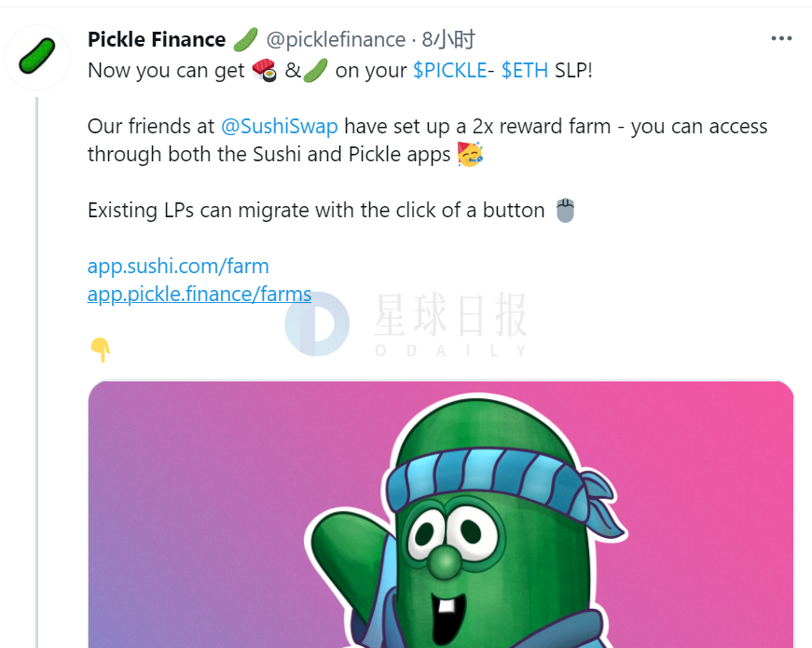The image size is (812, 648).
Task: Click the vertical thread line below the avatar
Action: [x=37, y=372]
